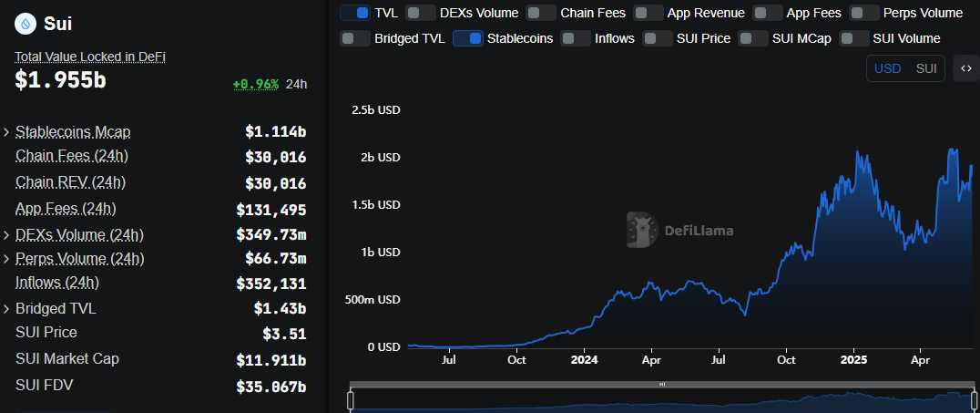Click the Sui droplet logo icon
980x413 pixels.
point(25,24)
